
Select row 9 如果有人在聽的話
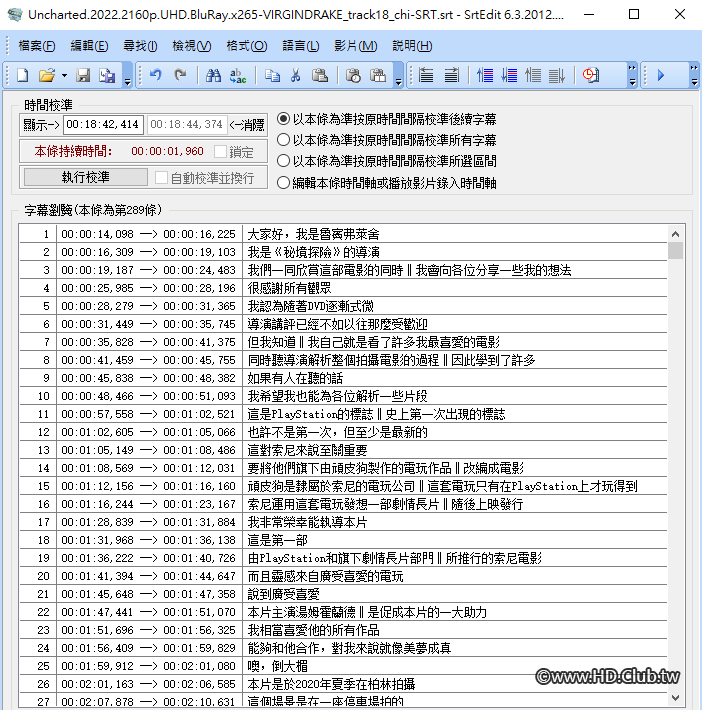(343, 378)
